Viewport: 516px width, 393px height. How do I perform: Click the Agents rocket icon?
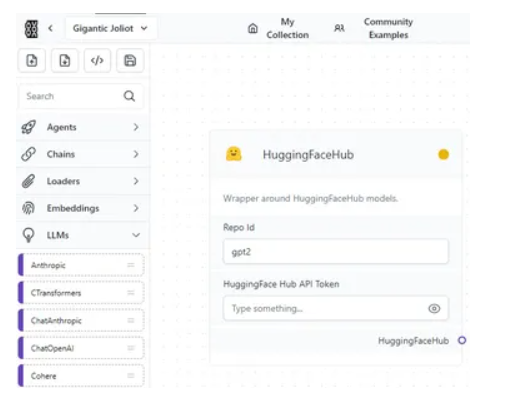tap(29, 127)
